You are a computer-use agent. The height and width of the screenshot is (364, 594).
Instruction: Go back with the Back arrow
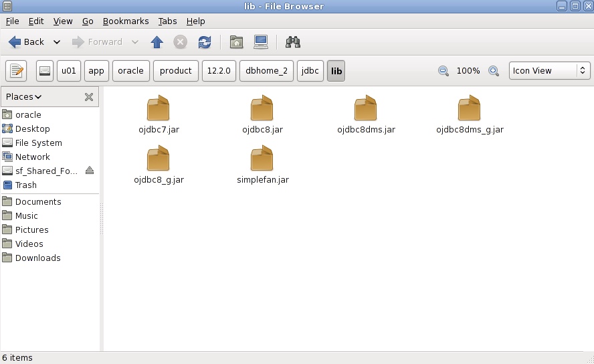26,42
